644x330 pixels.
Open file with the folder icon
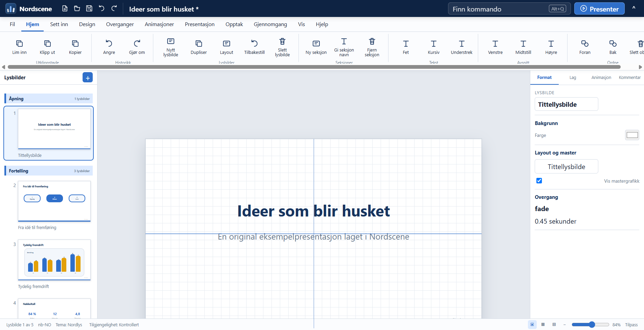tap(77, 8)
